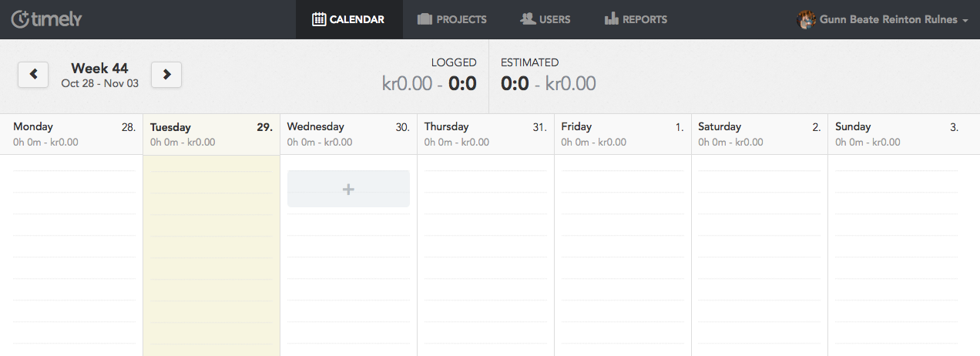The image size is (980, 356).
Task: Select the Tuesday 29 column header
Action: pyautogui.click(x=211, y=134)
